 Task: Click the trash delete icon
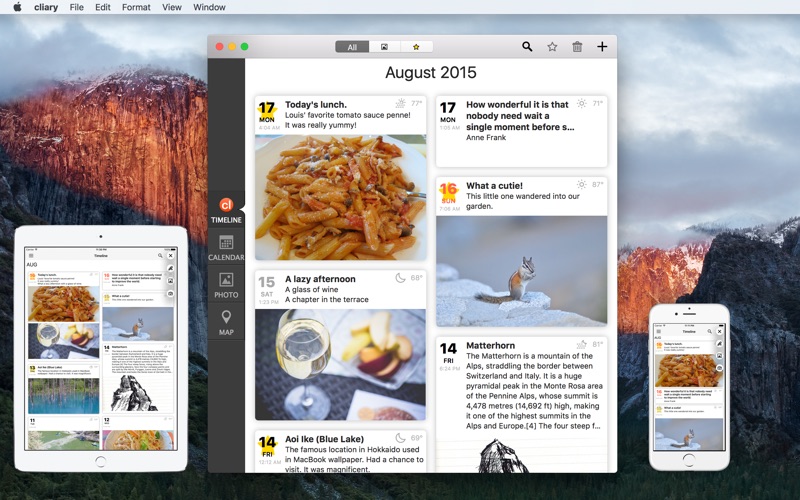[577, 47]
